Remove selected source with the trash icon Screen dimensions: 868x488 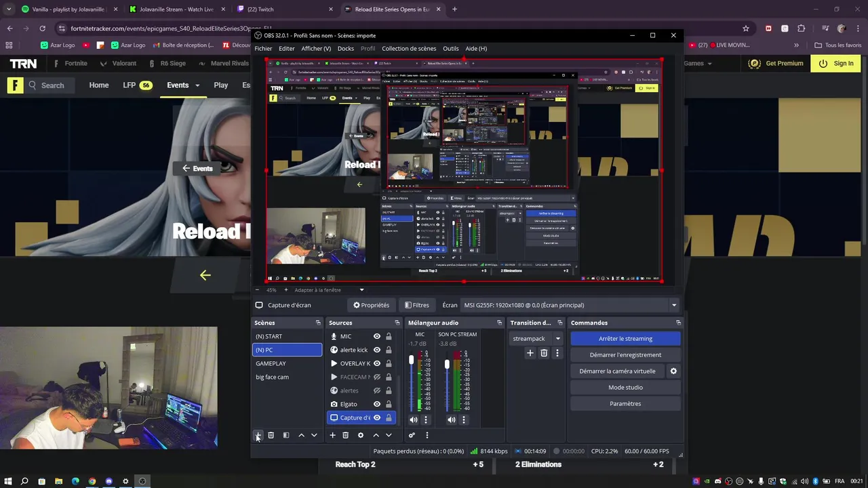coord(345,435)
